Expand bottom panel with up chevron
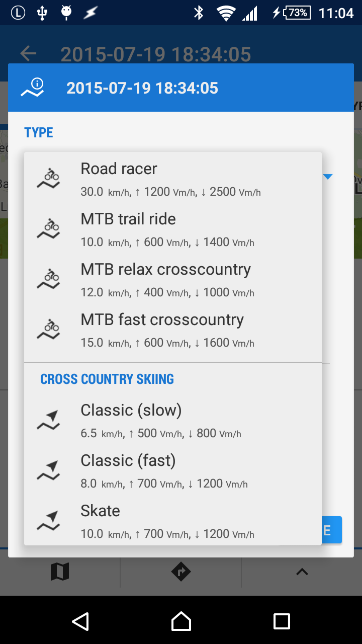This screenshot has height=644, width=362. (x=302, y=572)
